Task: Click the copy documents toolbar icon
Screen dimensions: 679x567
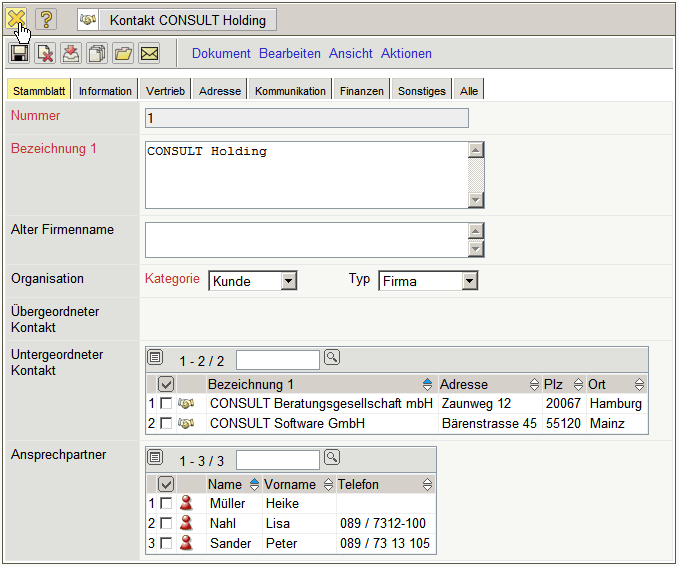Action: coord(97,53)
